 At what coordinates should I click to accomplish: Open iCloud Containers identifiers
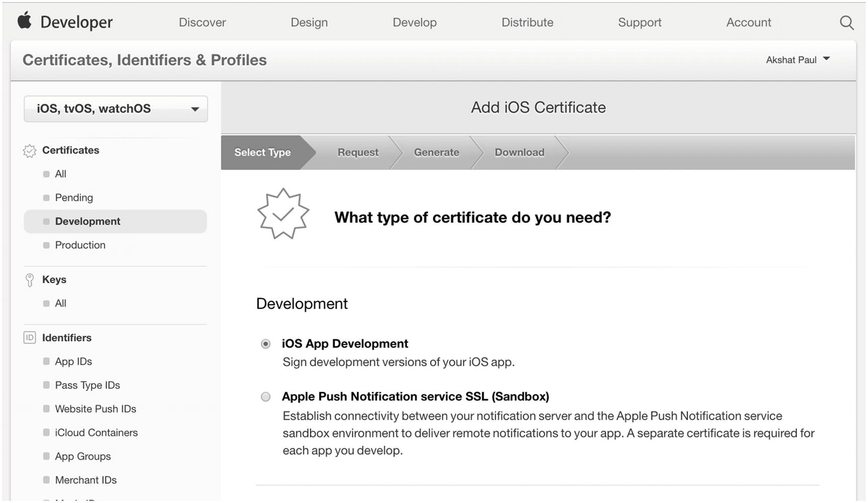(x=96, y=433)
